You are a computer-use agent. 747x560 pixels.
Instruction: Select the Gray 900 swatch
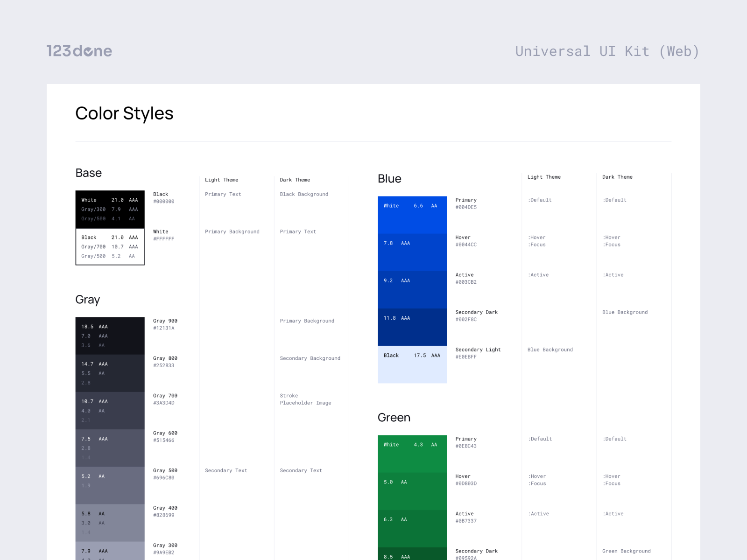110,336
